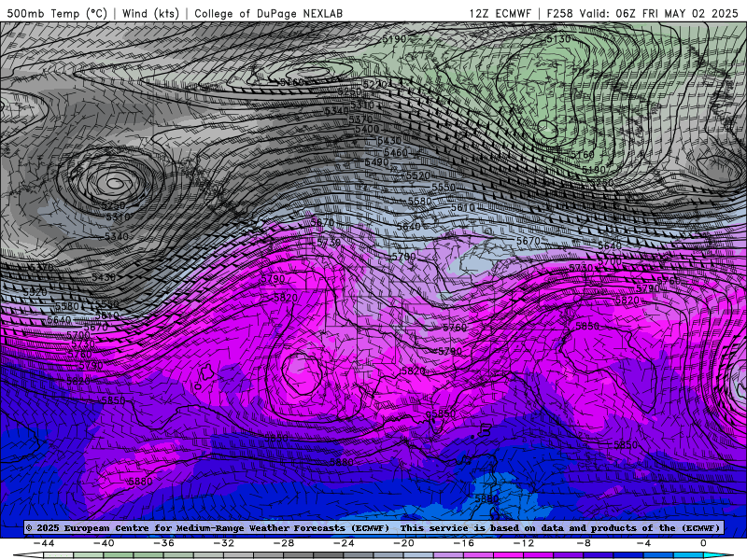Click the 'F258' forecast hour text
Viewport: 747px width, 560px height.
click(x=559, y=13)
